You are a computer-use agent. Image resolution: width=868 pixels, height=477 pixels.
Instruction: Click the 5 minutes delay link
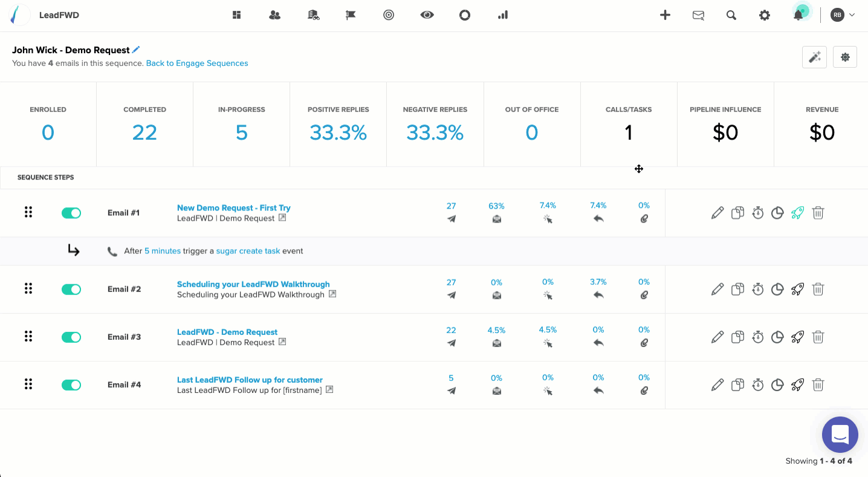point(163,251)
